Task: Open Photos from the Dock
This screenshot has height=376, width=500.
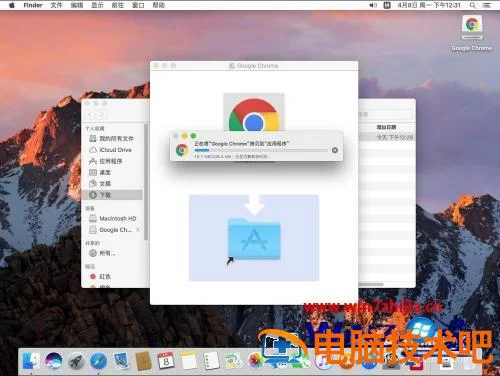Action: (x=256, y=361)
